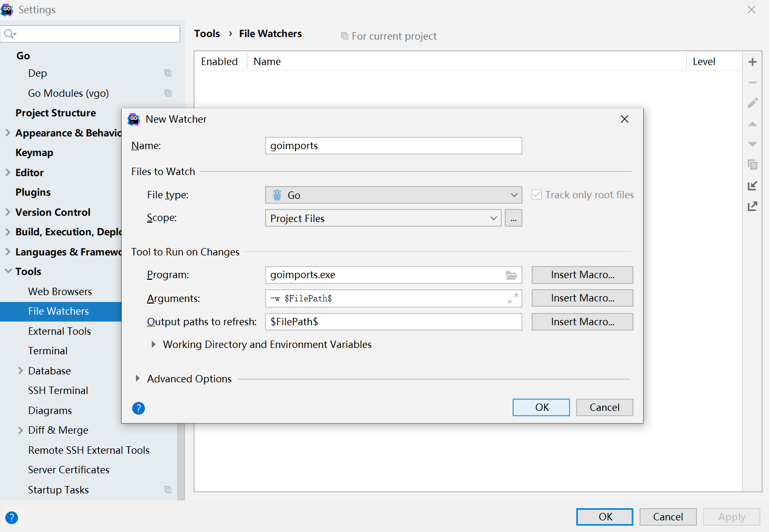Open help in the New Watcher dialog
The width and height of the screenshot is (769, 532).
pos(139,408)
